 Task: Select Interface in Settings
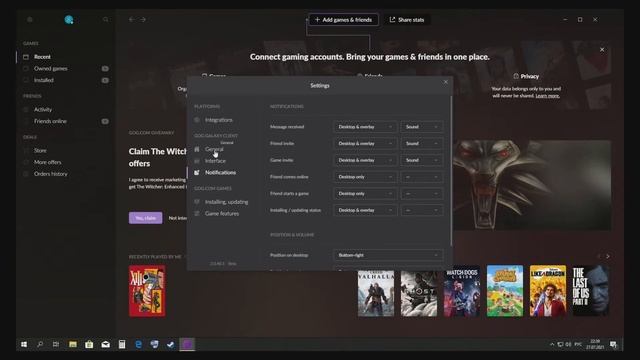click(x=215, y=161)
